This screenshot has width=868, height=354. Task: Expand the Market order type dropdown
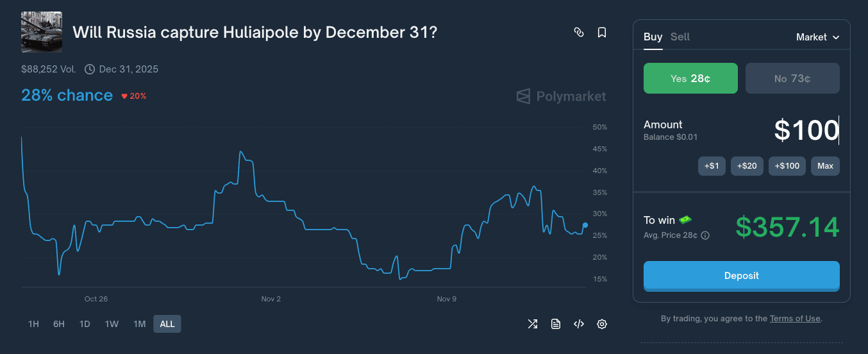coord(817,37)
